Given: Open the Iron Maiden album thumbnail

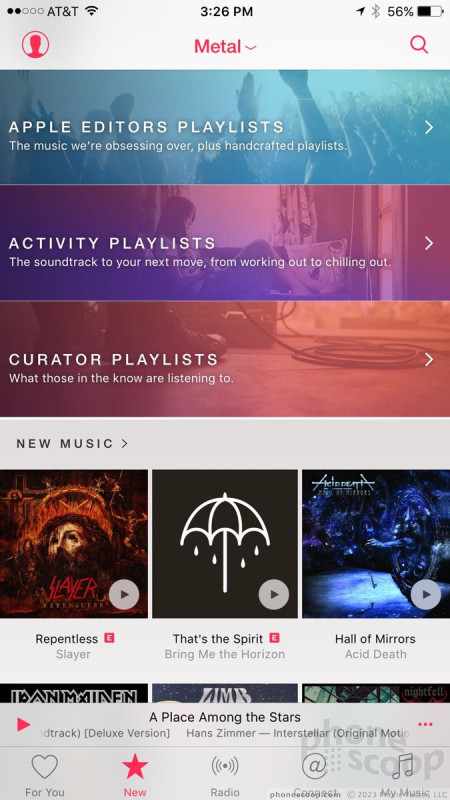Looking at the screenshot, I should click(x=73, y=693).
